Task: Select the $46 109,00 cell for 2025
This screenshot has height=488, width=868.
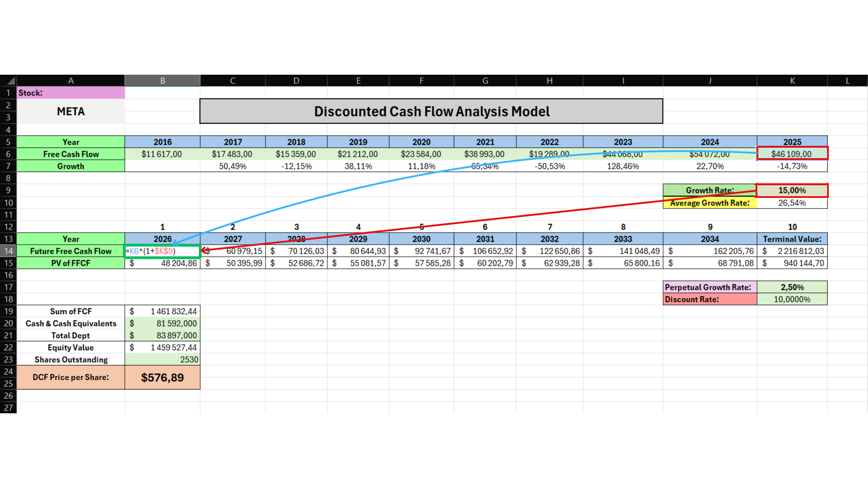Action: tap(792, 154)
